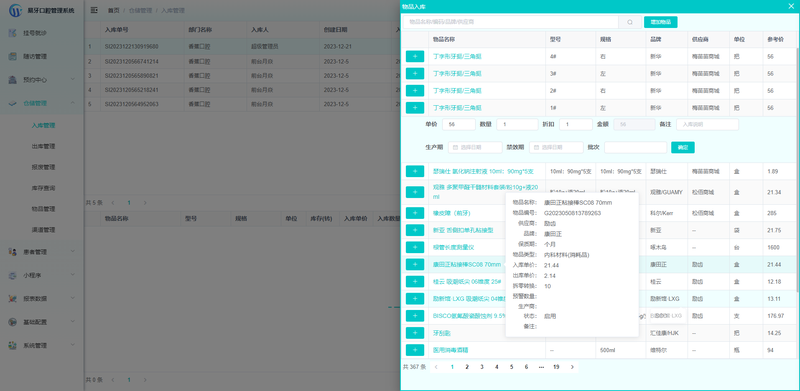Expand the 基础配置 menu chevron
The height and width of the screenshot is (391, 800).
72,322
